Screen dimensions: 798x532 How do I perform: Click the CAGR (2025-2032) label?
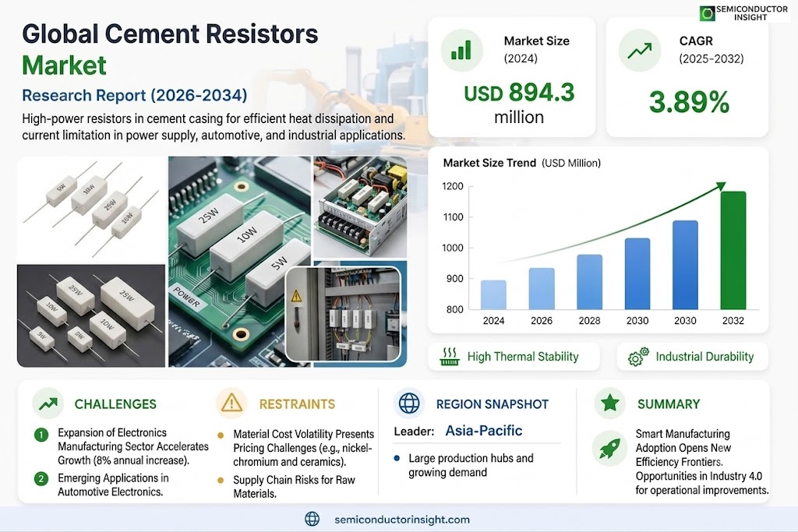tap(711, 50)
